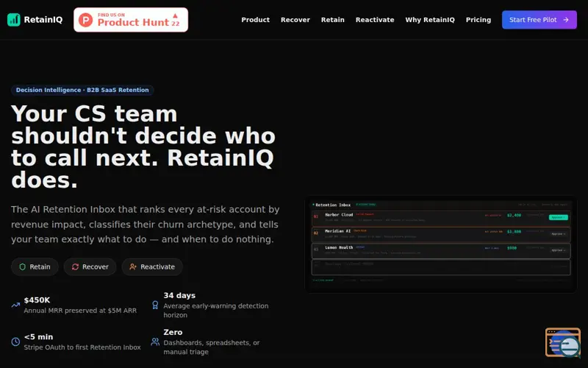Go to the Retain nav item
This screenshot has width=588, height=368.
333,20
